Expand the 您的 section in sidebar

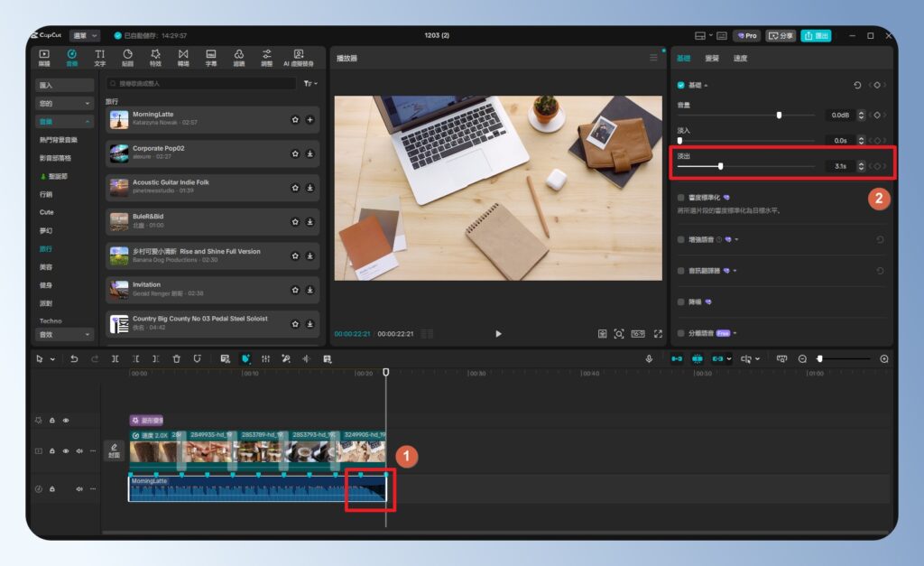coord(64,103)
